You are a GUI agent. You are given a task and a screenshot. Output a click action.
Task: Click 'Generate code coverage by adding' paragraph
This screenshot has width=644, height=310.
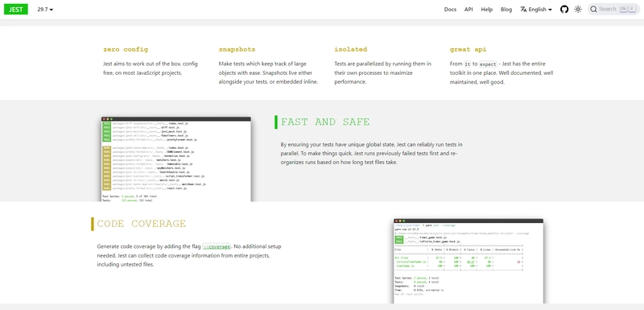tap(189, 255)
